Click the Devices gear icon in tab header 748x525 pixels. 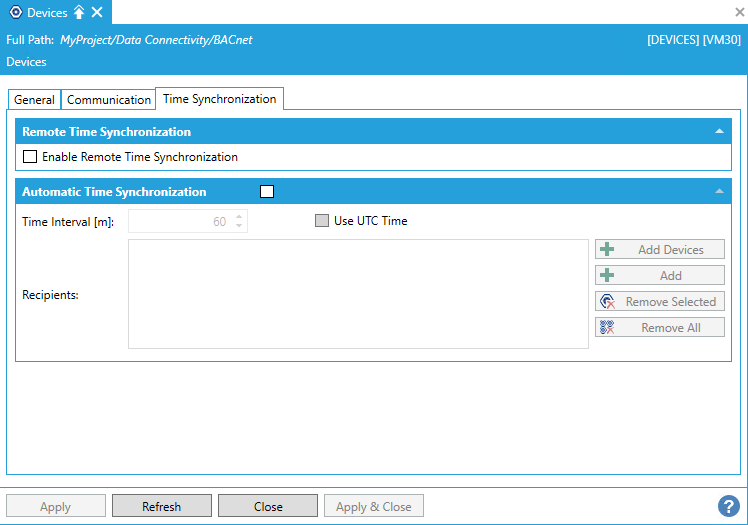(14, 13)
